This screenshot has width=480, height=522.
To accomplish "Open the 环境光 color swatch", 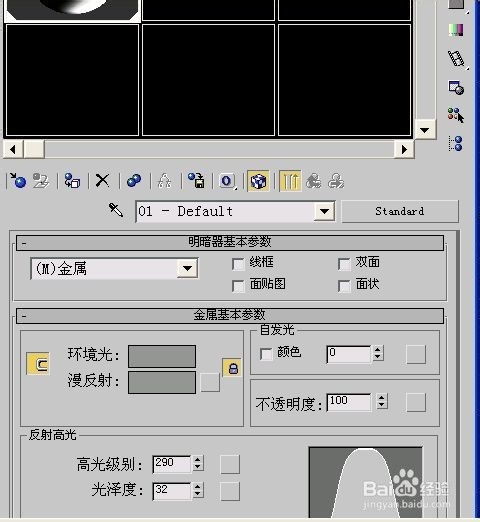I will point(162,356).
